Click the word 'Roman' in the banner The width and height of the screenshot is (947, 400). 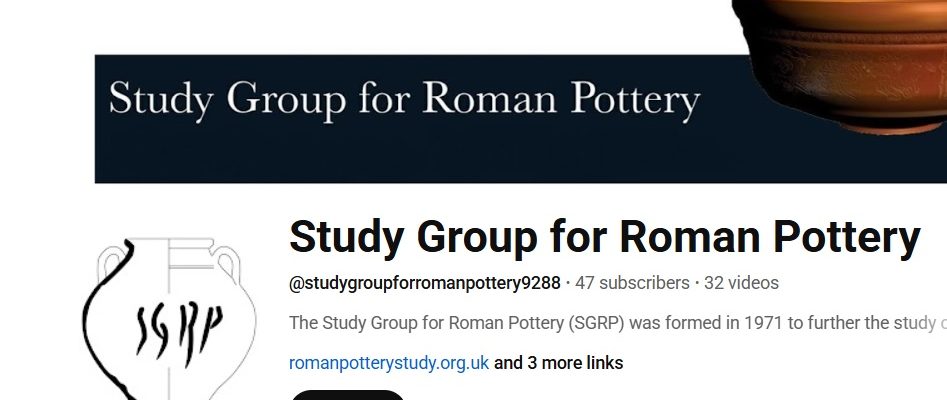click(477, 102)
